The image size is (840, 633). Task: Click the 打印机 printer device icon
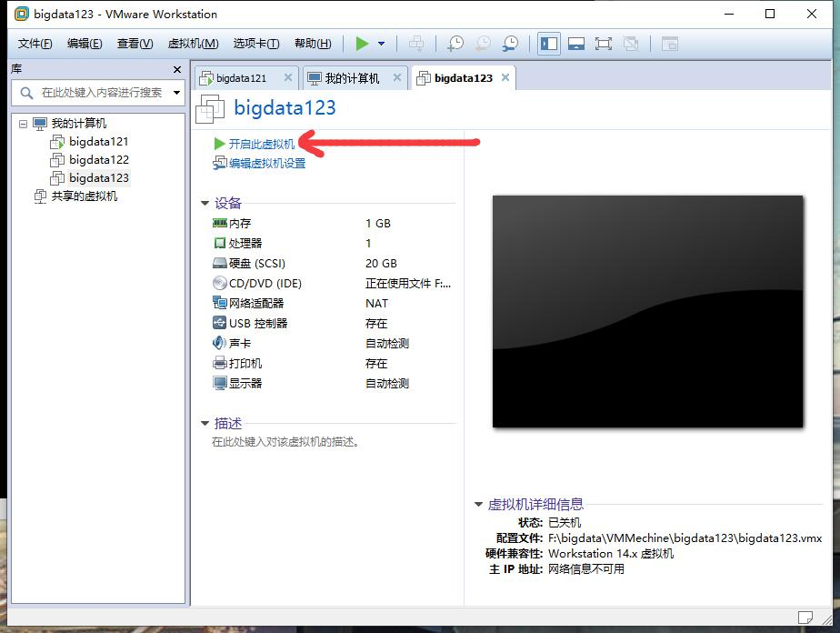(220, 364)
